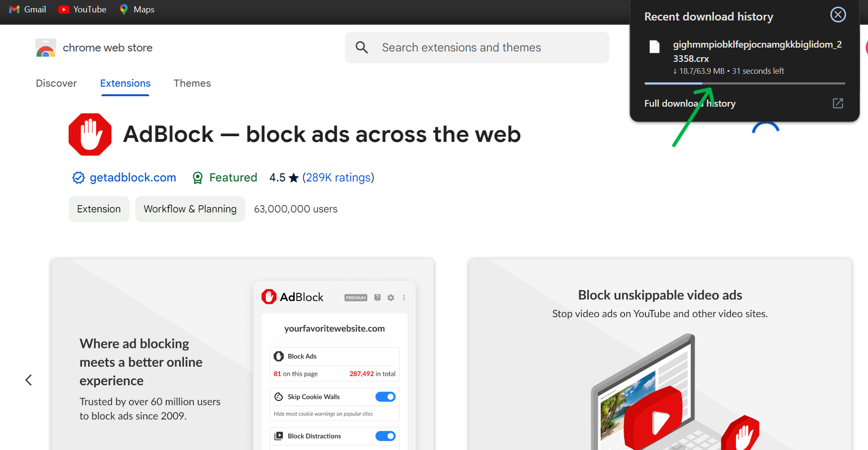This screenshot has height=450, width=868.
Task: Click the help icon in AdBlock popup
Action: 377,298
